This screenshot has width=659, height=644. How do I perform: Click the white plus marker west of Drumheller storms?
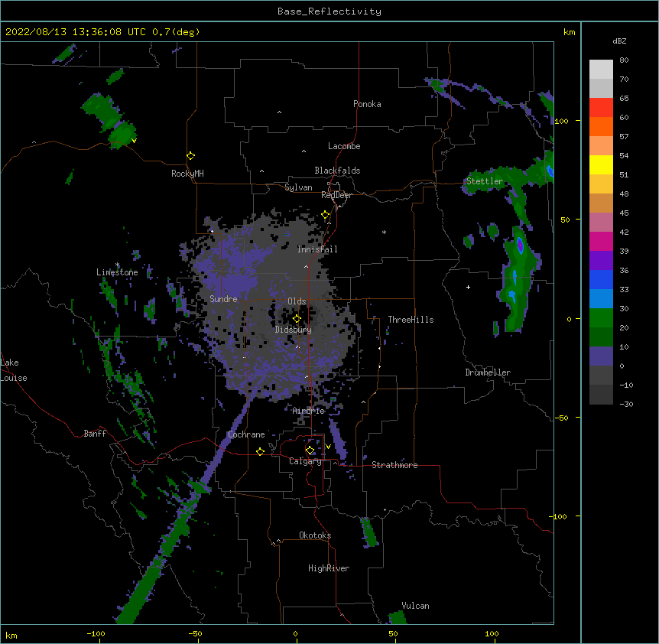(468, 287)
